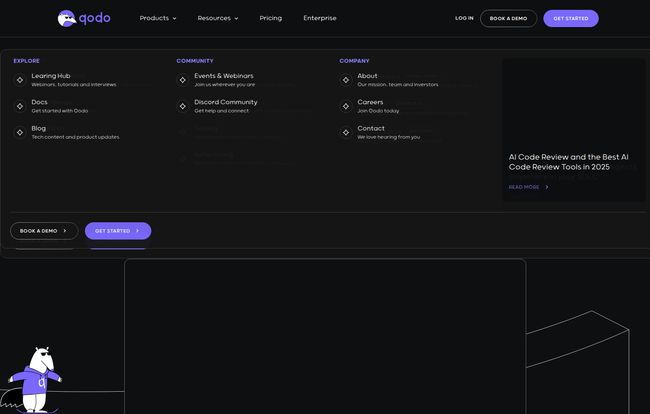The height and width of the screenshot is (414, 650).
Task: Click the Qodo mascot with sunglasses illustration
Action: (35, 380)
